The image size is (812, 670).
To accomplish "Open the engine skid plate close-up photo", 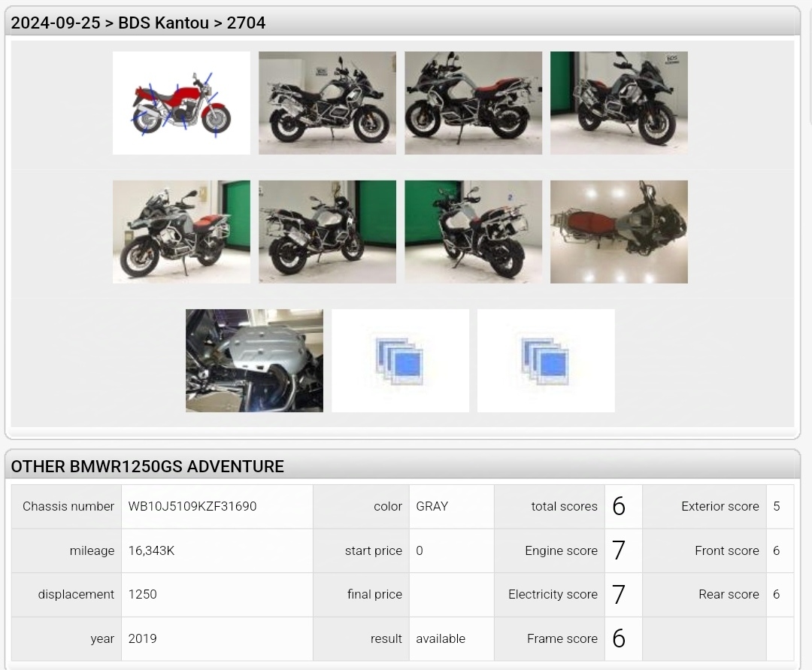I will (x=254, y=360).
